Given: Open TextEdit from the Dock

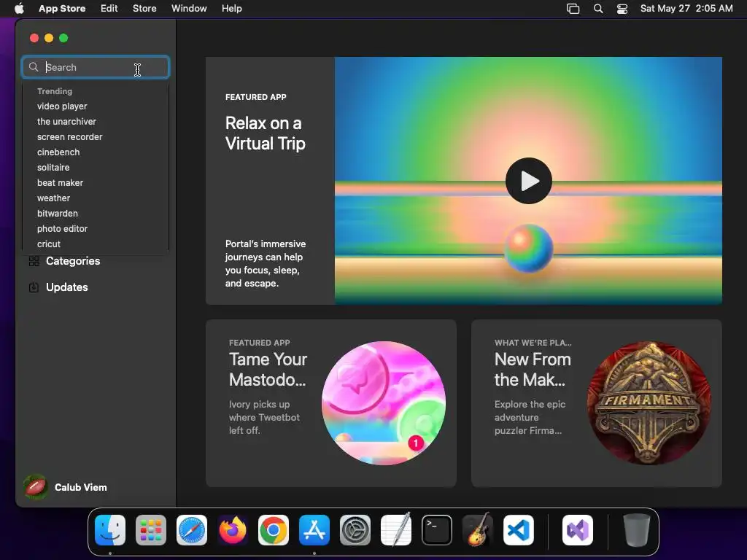Looking at the screenshot, I should (396, 530).
